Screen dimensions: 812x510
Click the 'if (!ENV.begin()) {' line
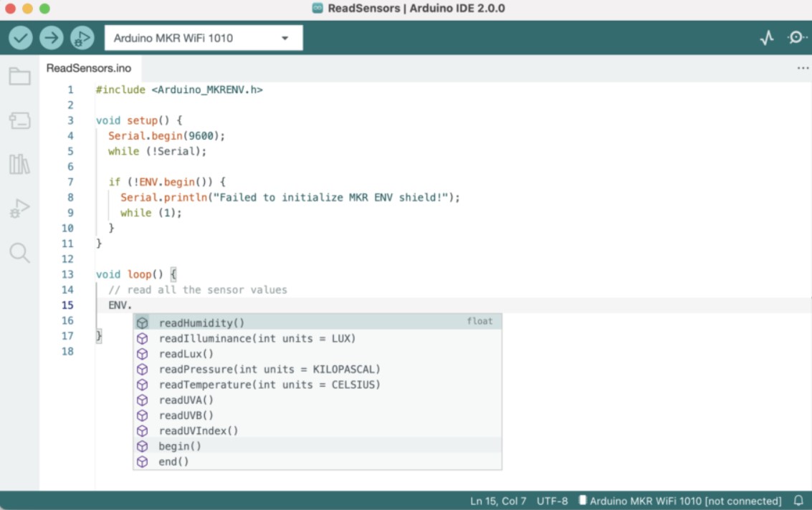tap(167, 182)
